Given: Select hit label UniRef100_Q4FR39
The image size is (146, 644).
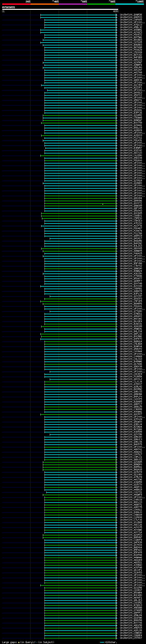Looking at the screenshot, I should coord(131,542).
